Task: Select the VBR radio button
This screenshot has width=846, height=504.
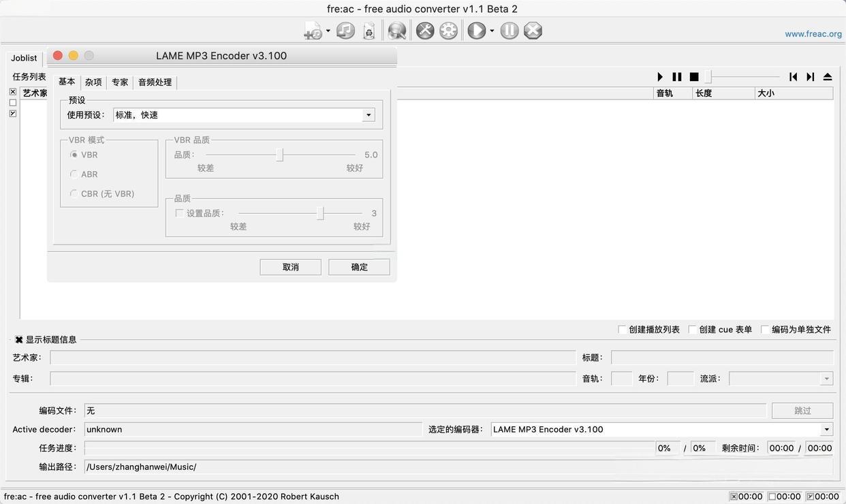Action: click(x=74, y=155)
